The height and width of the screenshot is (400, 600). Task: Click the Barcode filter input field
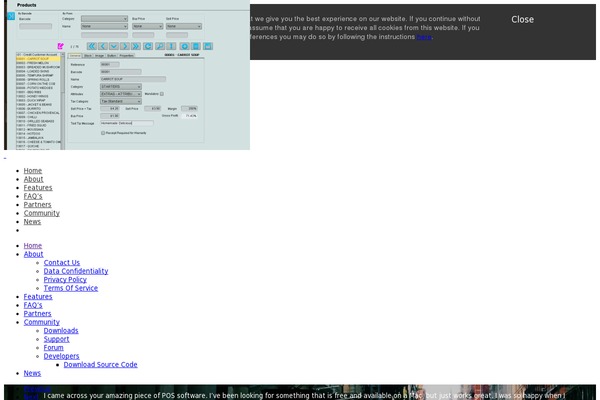pyautogui.click(x=36, y=26)
